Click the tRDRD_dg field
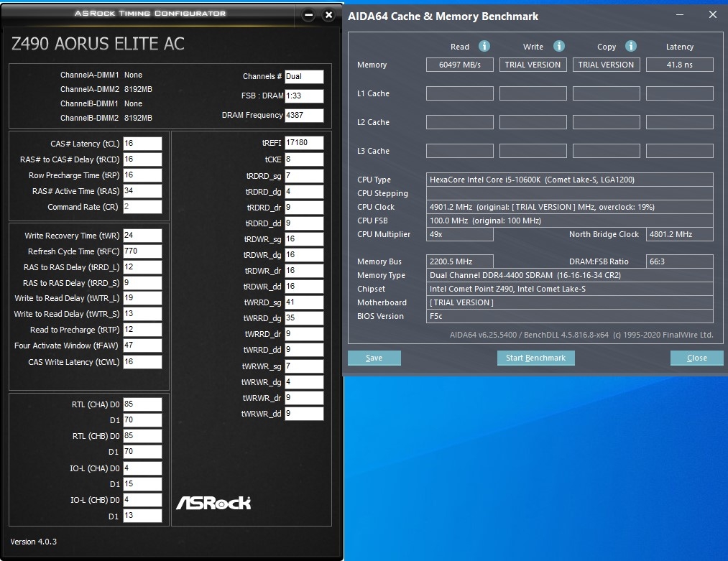Screen dimensions: 728x561 tap(304, 192)
